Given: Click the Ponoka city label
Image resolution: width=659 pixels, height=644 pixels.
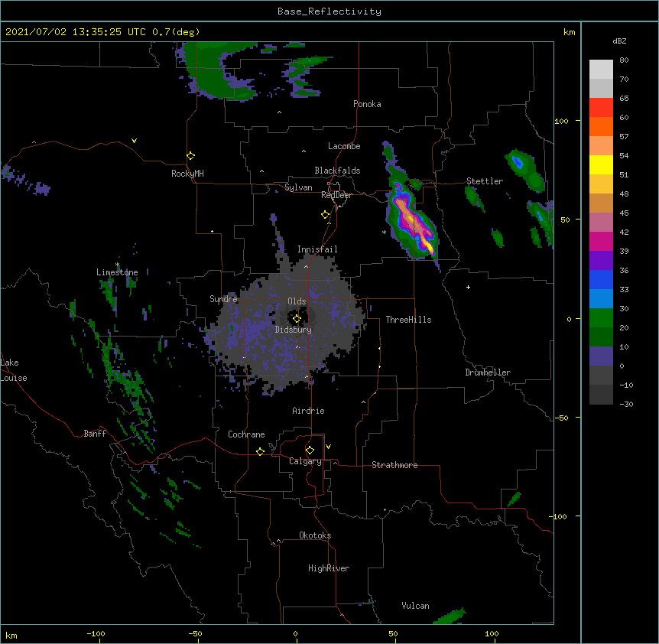Looking at the screenshot, I should pos(367,104).
